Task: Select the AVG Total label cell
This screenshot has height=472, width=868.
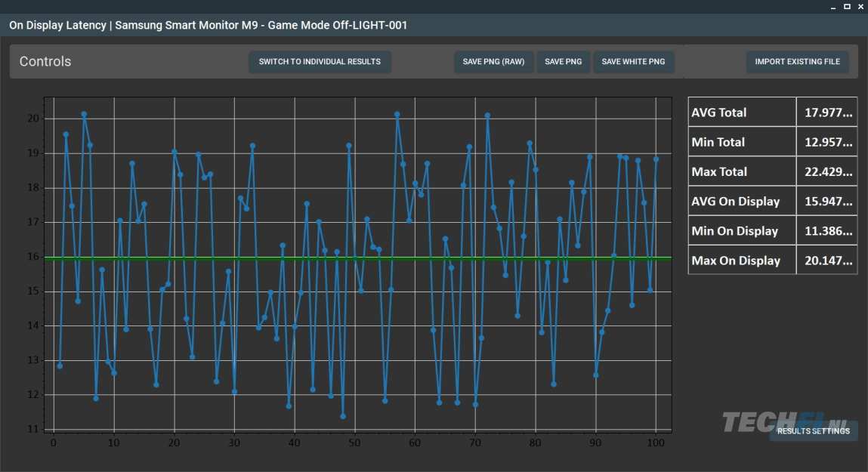Action: coord(742,113)
